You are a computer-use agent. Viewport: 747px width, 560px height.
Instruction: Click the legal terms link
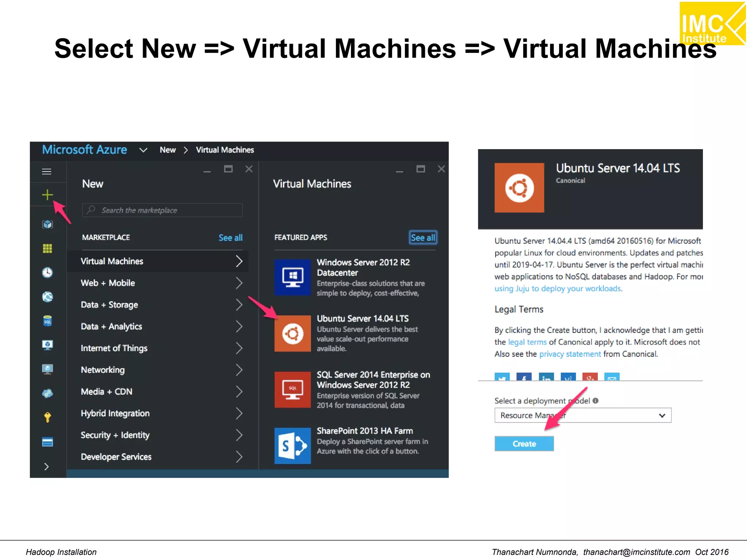coord(527,342)
